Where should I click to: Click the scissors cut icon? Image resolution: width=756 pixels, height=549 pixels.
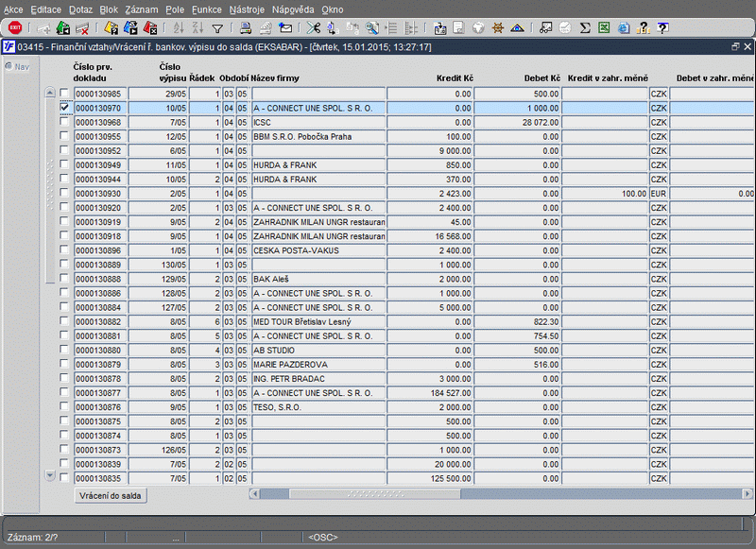(x=314, y=28)
